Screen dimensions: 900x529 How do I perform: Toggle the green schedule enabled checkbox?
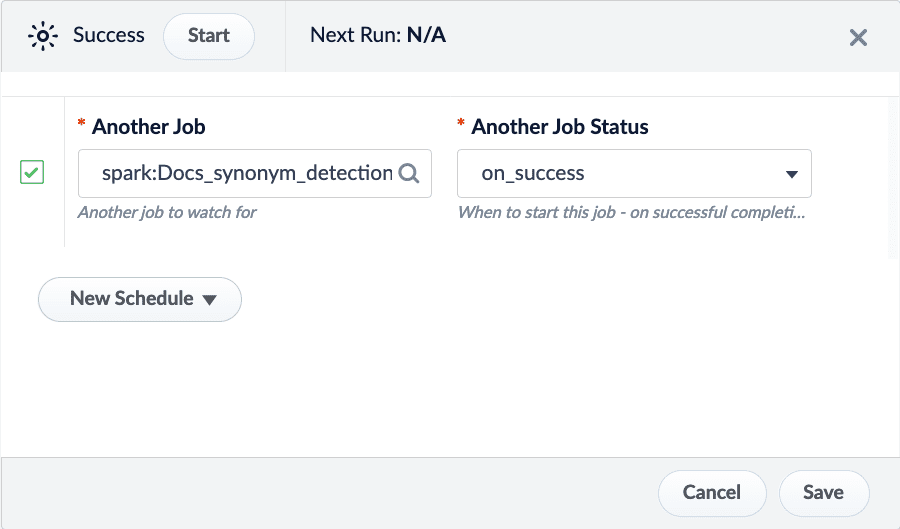(x=32, y=173)
